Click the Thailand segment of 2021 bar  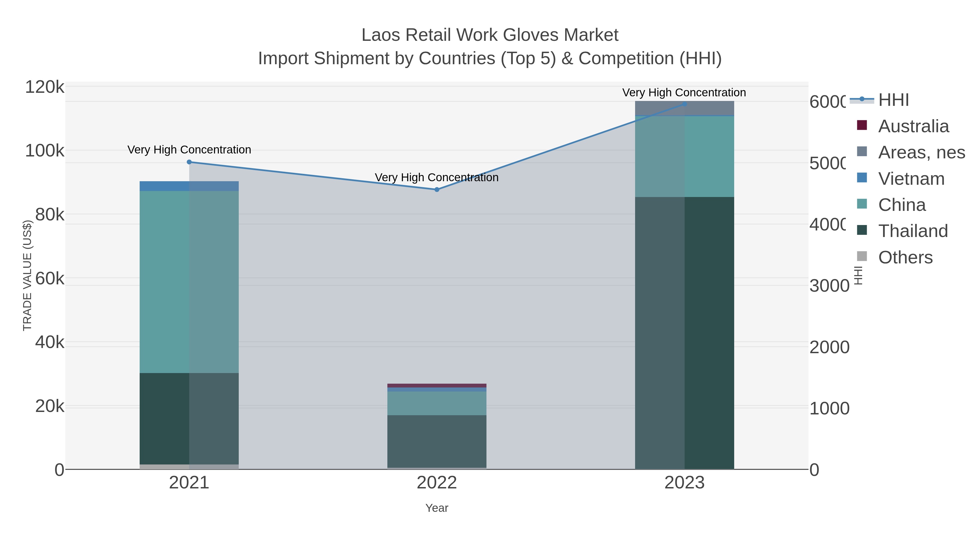(189, 419)
